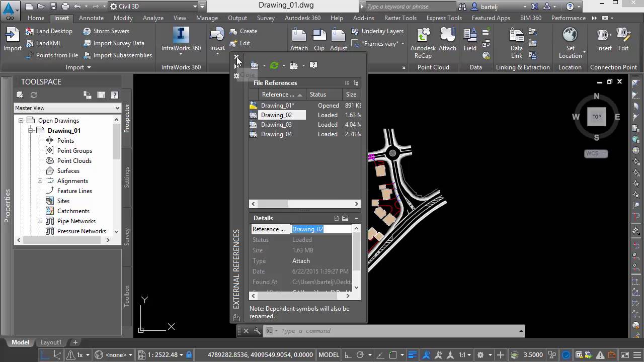Click the LandXML import button

(x=43, y=43)
